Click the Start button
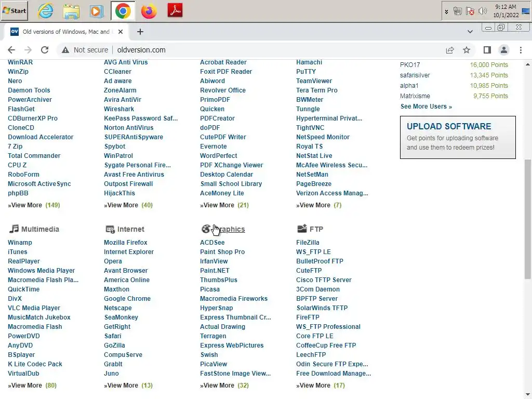This screenshot has width=532, height=399. pos(14,10)
